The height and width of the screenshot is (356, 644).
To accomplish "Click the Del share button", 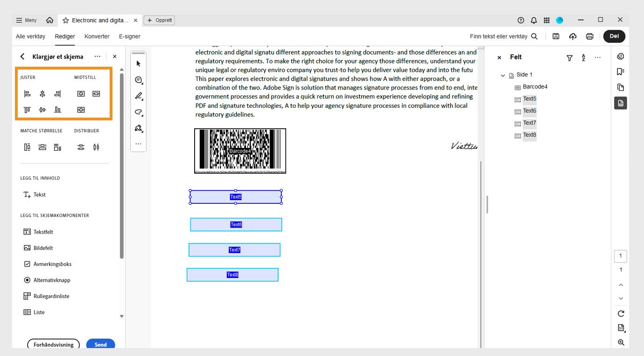I will [614, 36].
